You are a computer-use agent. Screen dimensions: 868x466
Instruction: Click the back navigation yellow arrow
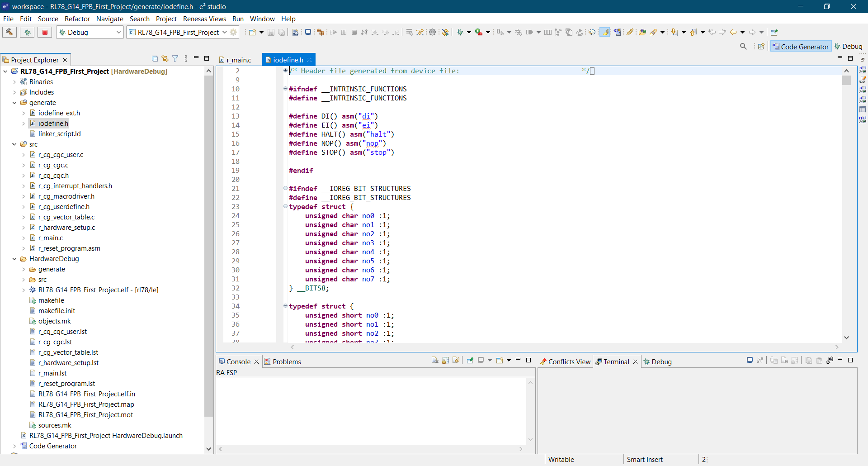(733, 32)
